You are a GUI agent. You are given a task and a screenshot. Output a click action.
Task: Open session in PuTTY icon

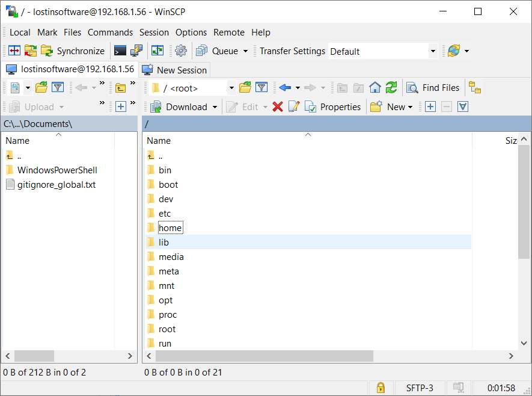[x=136, y=51]
